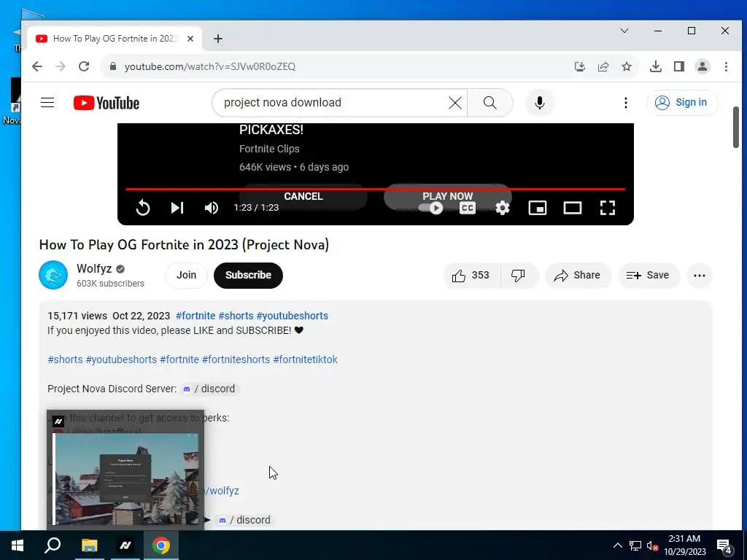Clear the search text with the X

[455, 102]
